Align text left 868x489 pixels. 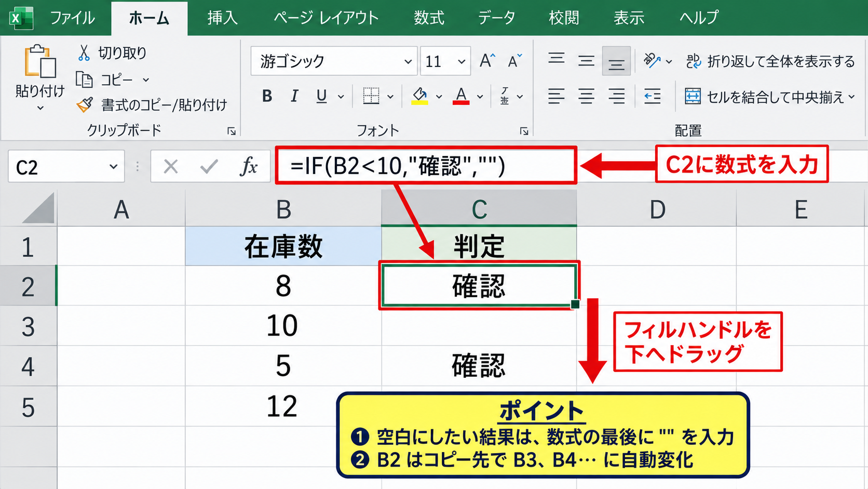557,96
